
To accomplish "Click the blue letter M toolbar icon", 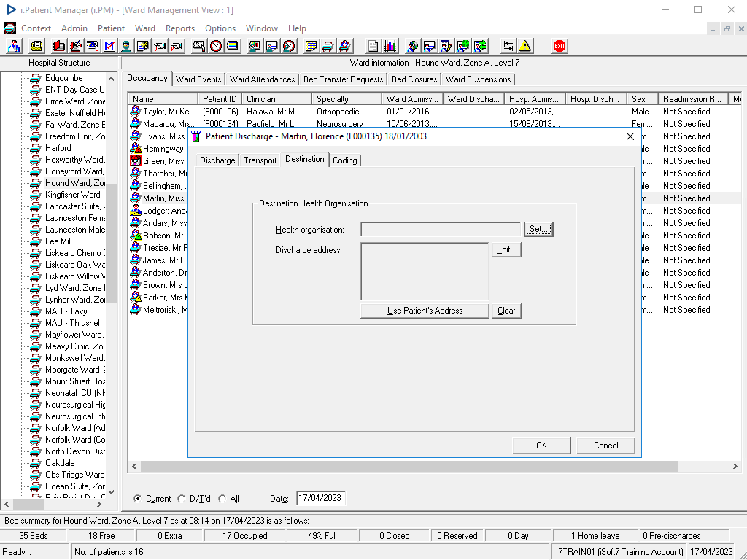I will [109, 46].
